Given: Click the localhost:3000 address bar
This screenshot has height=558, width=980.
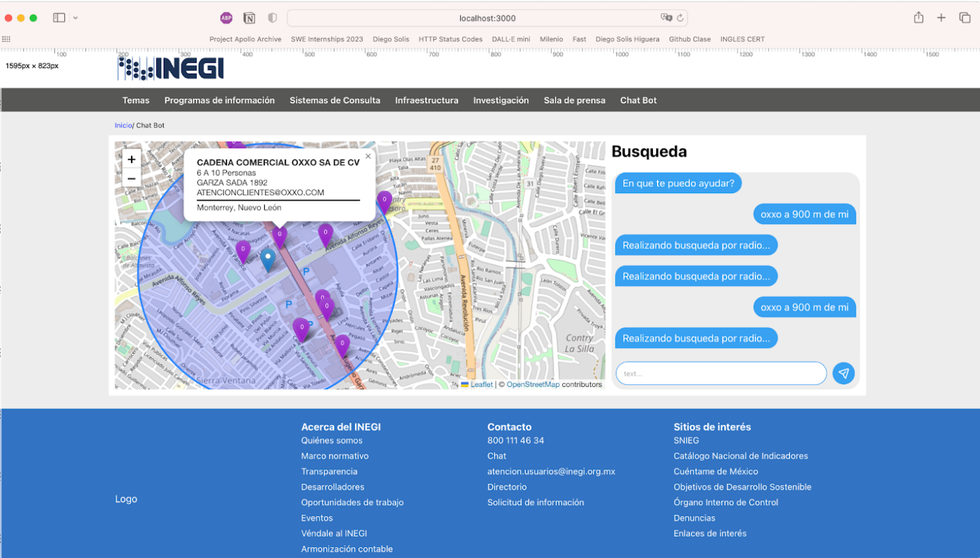Looking at the screenshot, I should pos(487,18).
